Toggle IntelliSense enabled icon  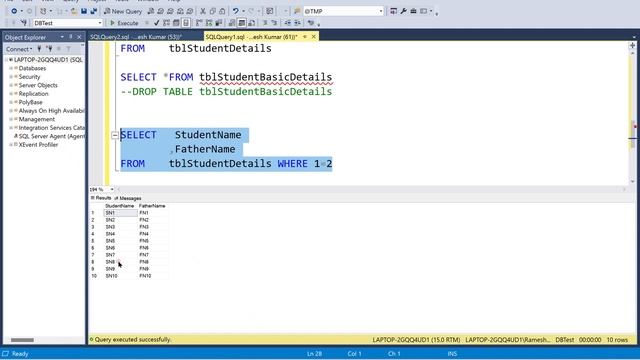click(x=186, y=23)
